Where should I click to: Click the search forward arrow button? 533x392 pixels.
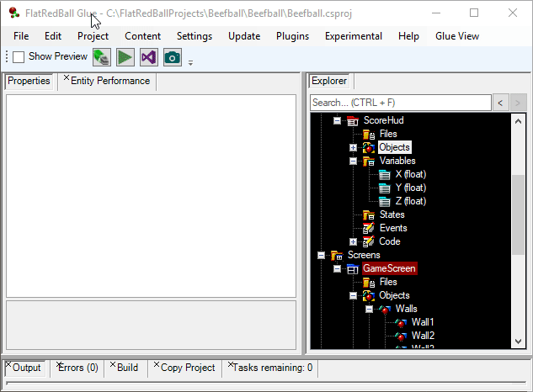click(x=518, y=103)
